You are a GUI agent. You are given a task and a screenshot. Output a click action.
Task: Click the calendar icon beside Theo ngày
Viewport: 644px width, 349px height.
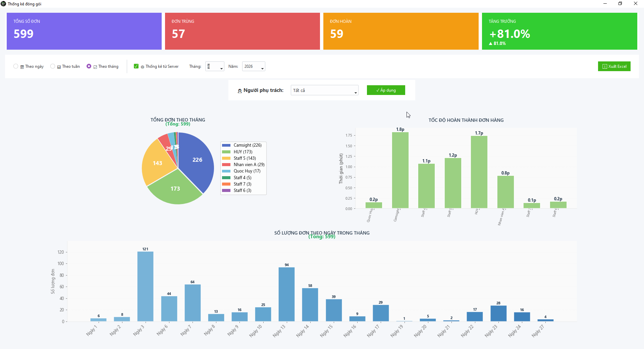coord(22,67)
